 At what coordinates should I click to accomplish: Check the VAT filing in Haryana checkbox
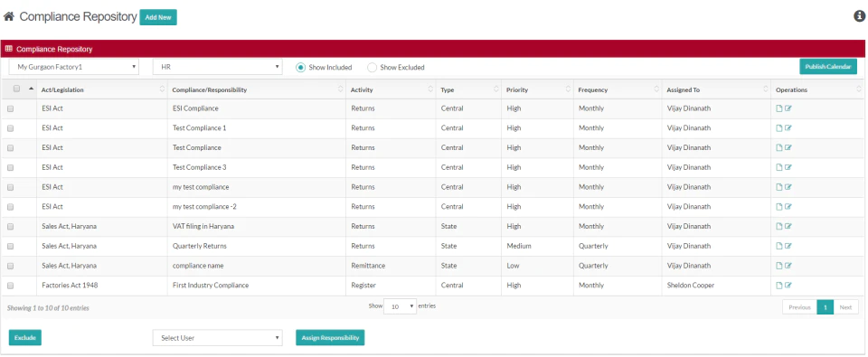[10, 227]
